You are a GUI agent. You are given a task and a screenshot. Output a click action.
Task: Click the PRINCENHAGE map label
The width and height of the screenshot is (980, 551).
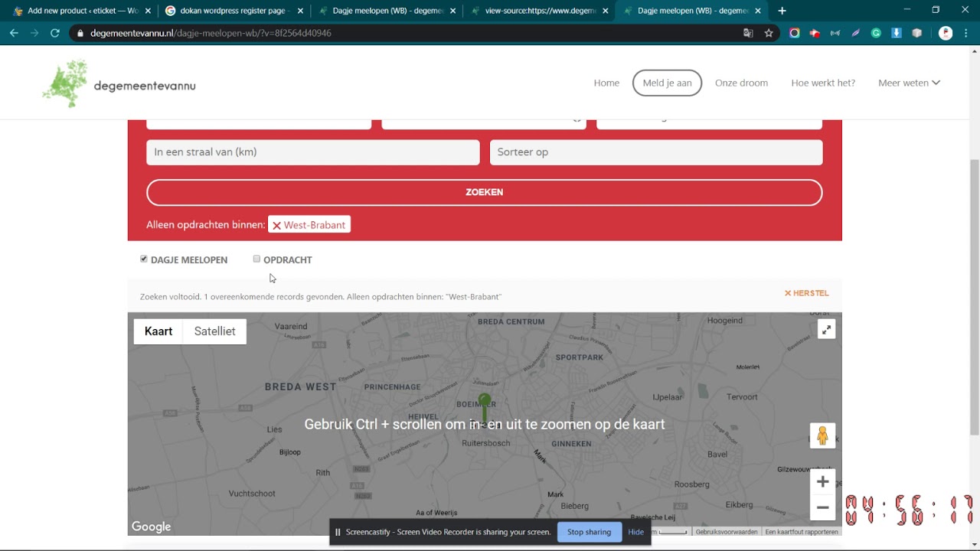(393, 387)
